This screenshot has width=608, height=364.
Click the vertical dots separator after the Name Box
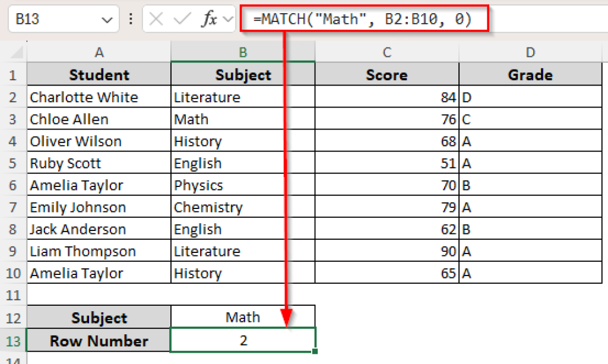tap(130, 18)
